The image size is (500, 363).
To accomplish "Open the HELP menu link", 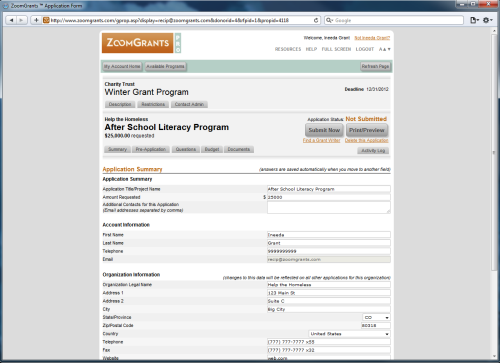I will click(311, 49).
